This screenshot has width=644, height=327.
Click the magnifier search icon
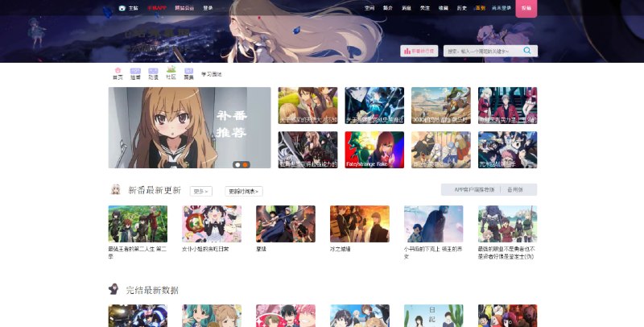[x=527, y=51]
